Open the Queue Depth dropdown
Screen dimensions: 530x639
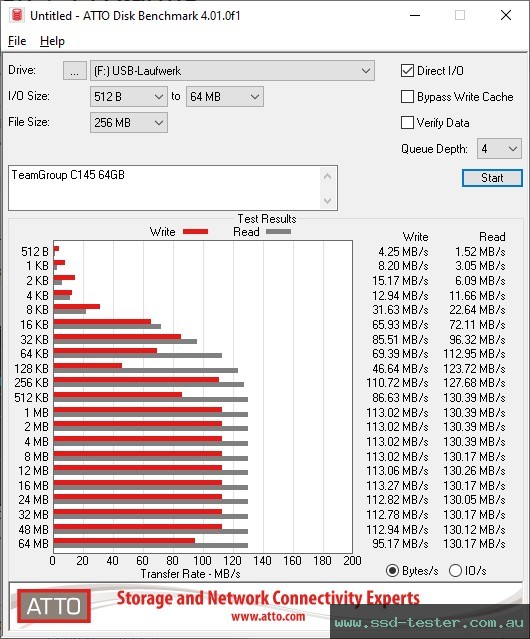click(499, 149)
